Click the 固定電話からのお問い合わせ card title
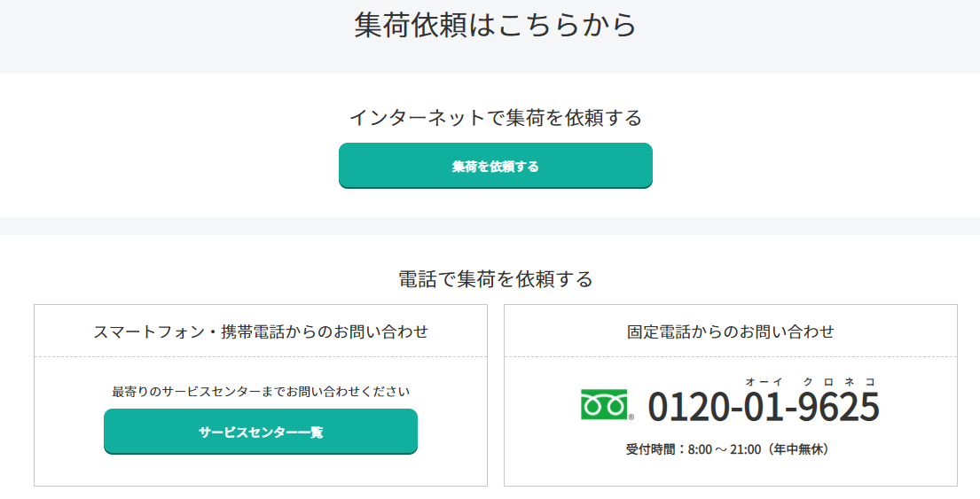Screen dimensions: 980x499 click(731, 332)
